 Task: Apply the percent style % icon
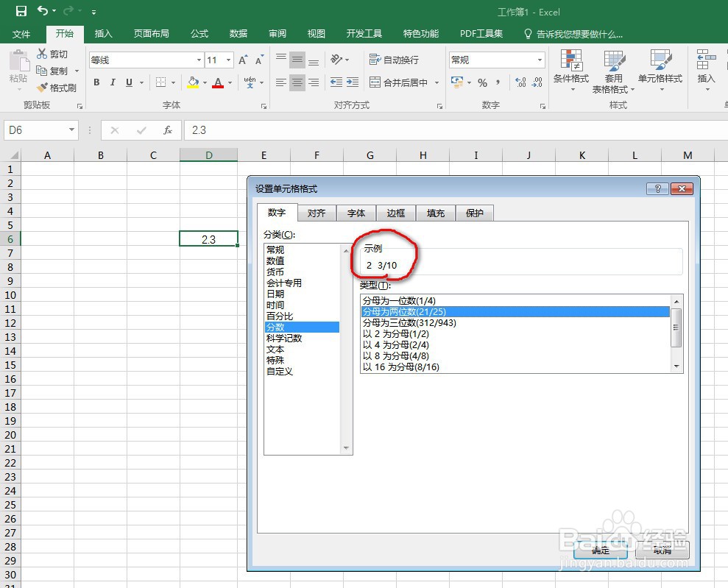click(484, 83)
